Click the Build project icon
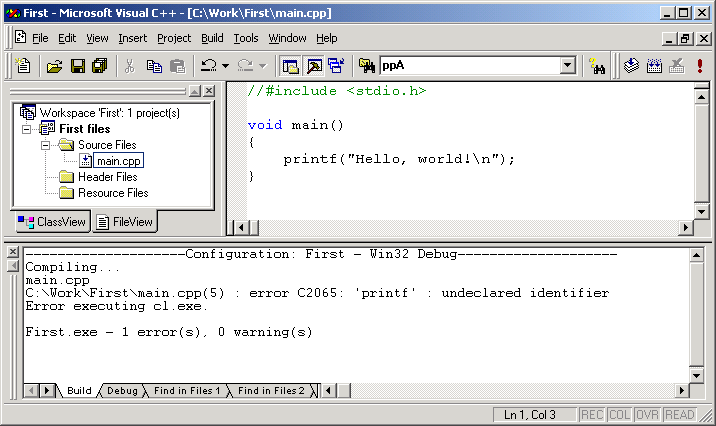716x426 pixels. pyautogui.click(x=654, y=66)
